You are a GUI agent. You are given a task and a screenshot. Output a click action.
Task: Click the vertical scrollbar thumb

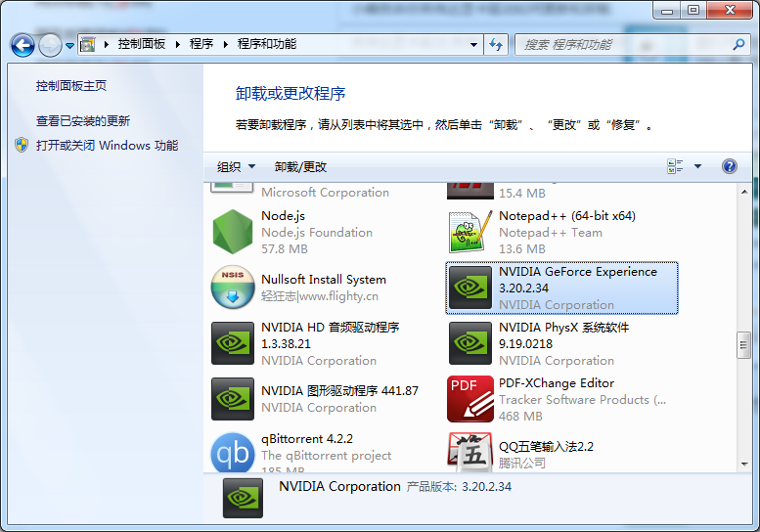(x=743, y=345)
